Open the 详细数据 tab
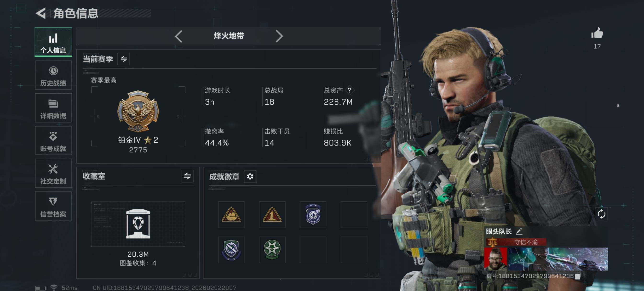Viewport: 644px width, 291px height. (53, 108)
